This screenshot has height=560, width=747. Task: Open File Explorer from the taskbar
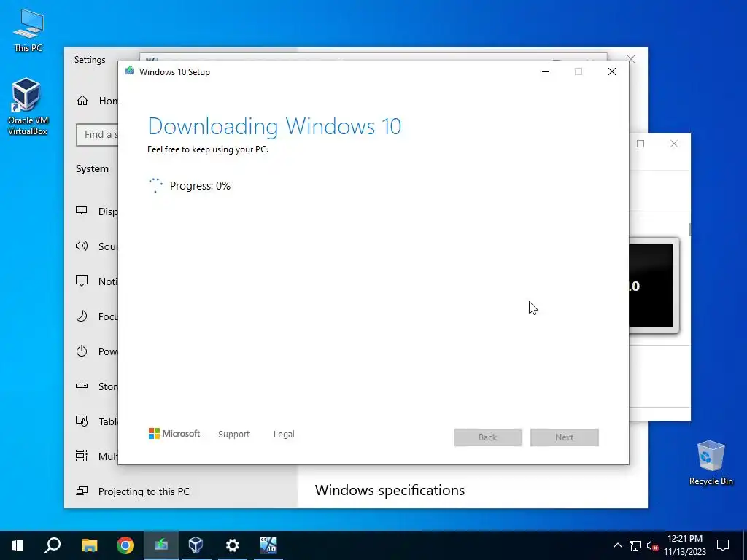click(89, 545)
